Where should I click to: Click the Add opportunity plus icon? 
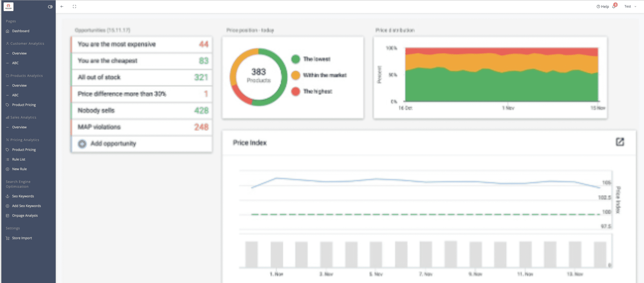tap(82, 143)
